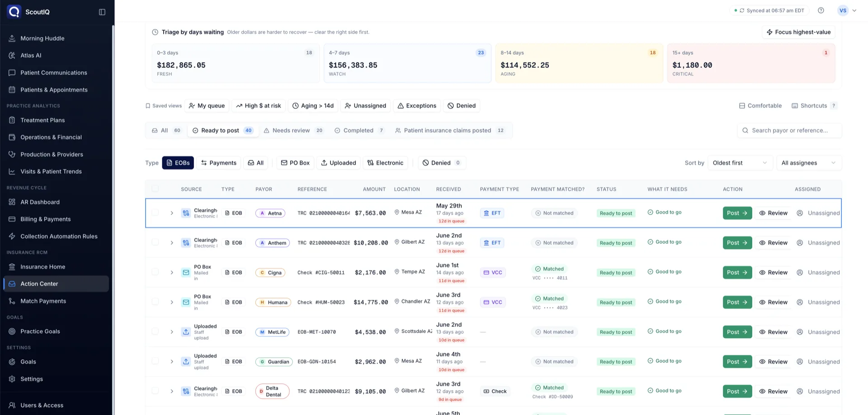Click Treatment Plans clipboard icon

12,120
